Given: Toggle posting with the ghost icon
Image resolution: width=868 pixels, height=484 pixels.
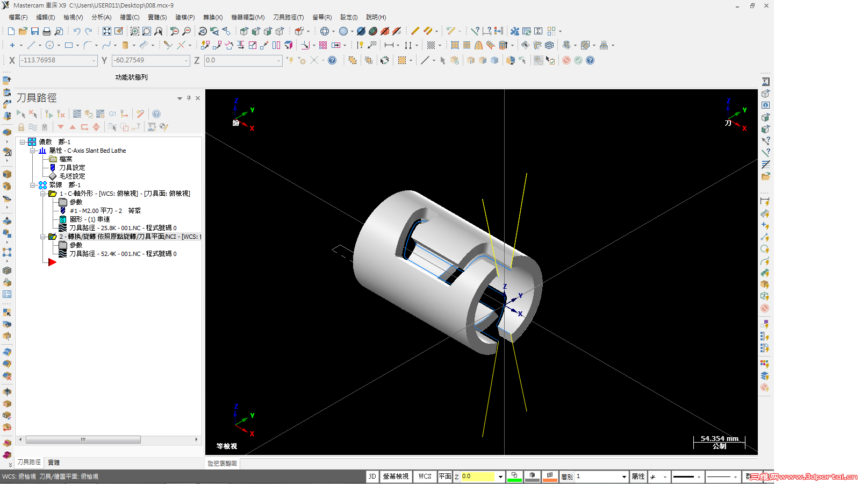Looking at the screenshot, I should coord(45,127).
